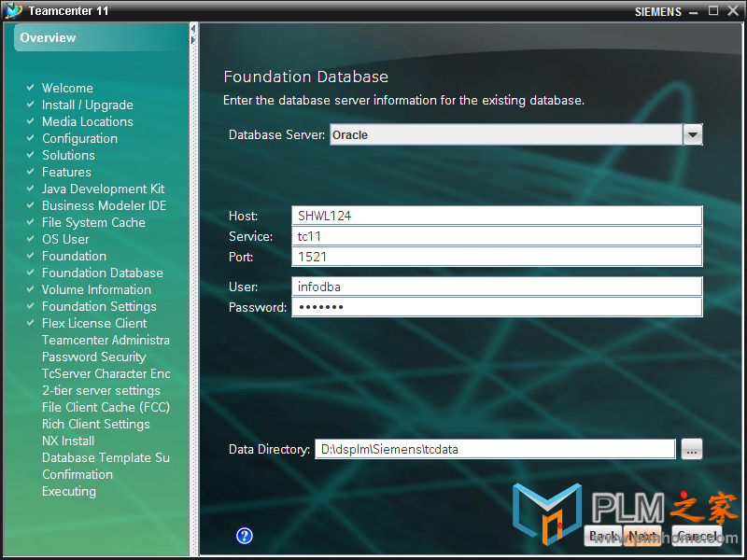Click the "NX Install" step
The width and height of the screenshot is (747, 560).
point(68,441)
